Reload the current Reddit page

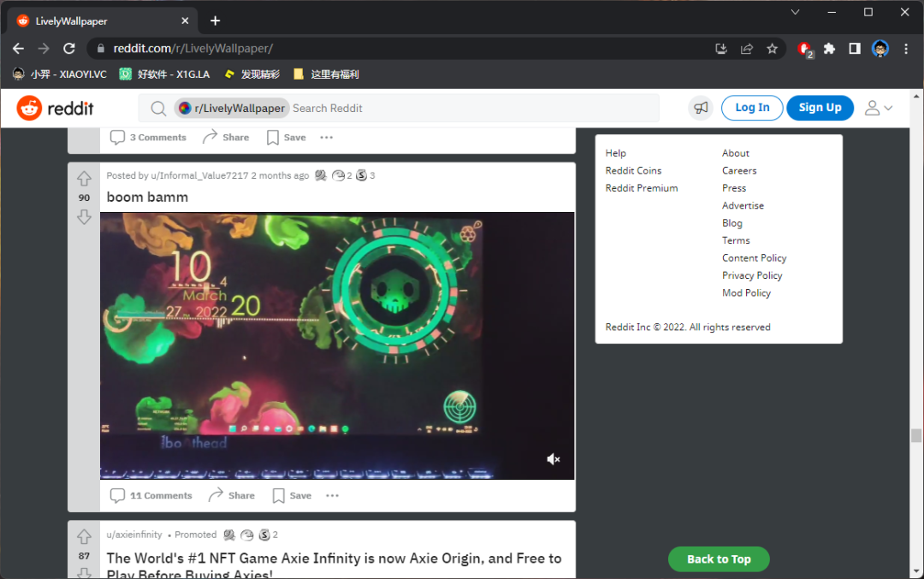pos(69,48)
